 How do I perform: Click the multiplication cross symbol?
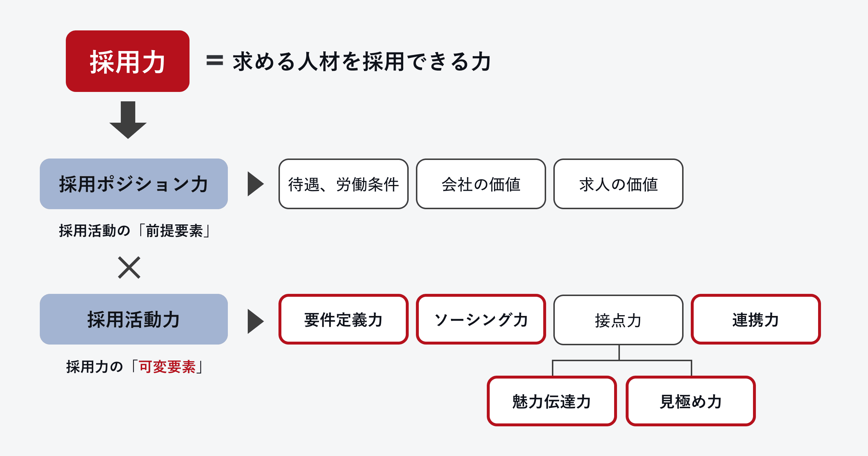coord(129,267)
